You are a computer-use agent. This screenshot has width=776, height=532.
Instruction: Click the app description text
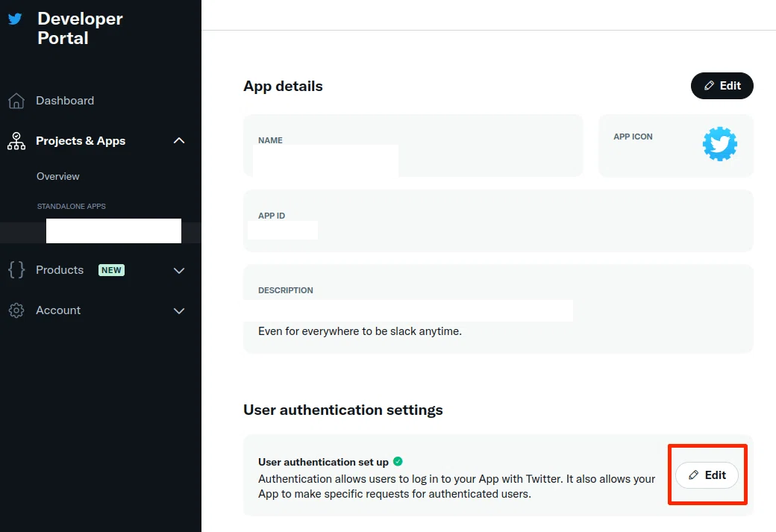(360, 331)
